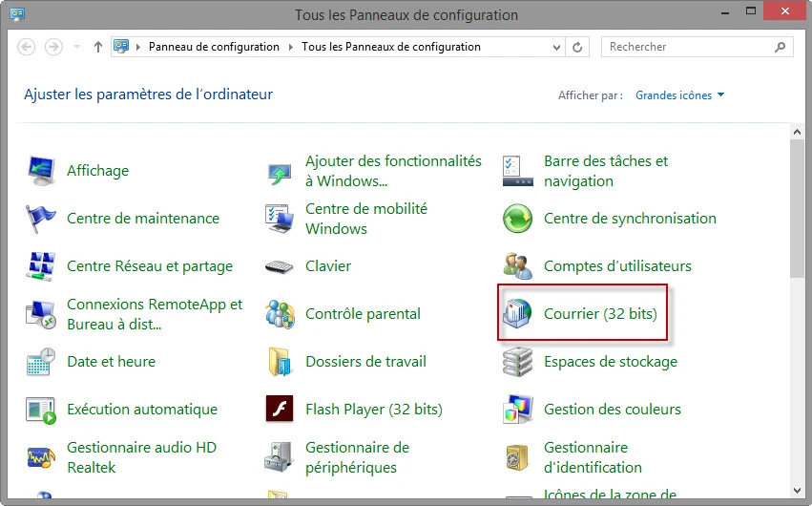The image size is (812, 506).
Task: Open the Courrier (32 bits) mail icon
Action: click(517, 314)
